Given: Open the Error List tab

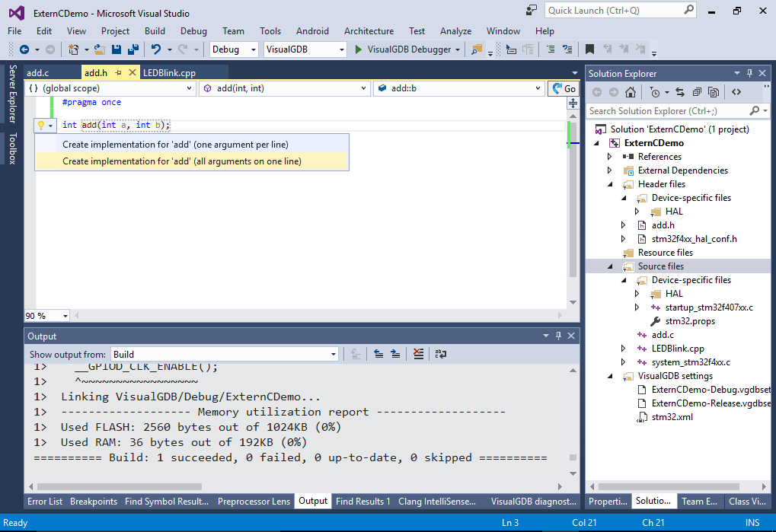Looking at the screenshot, I should (x=45, y=502).
